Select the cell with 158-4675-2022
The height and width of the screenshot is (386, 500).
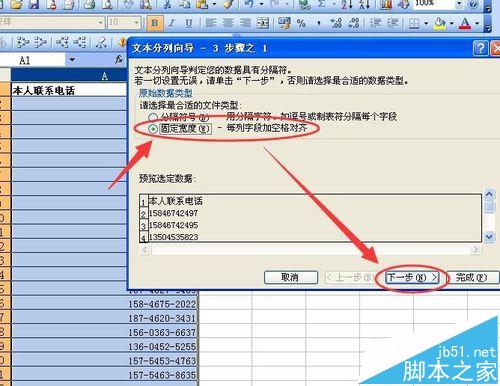[105, 304]
